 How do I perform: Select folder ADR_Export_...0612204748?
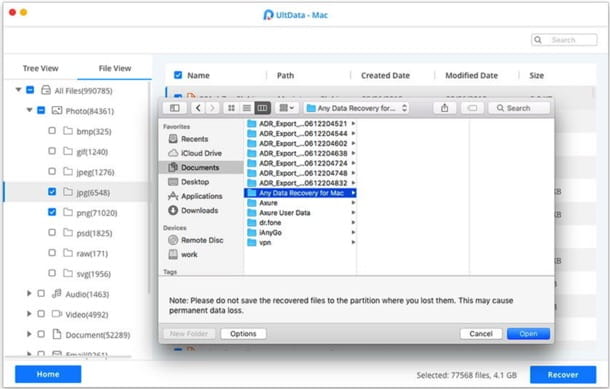[x=300, y=173]
